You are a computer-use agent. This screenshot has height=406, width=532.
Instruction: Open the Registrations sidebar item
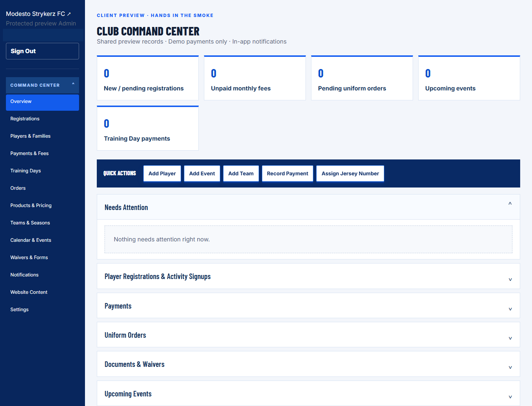42,119
